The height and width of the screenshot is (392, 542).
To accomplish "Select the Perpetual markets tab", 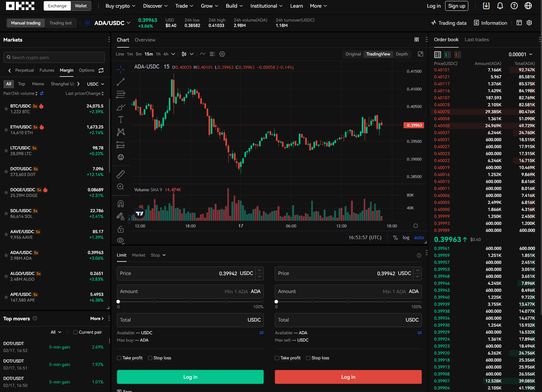I will (x=24, y=70).
